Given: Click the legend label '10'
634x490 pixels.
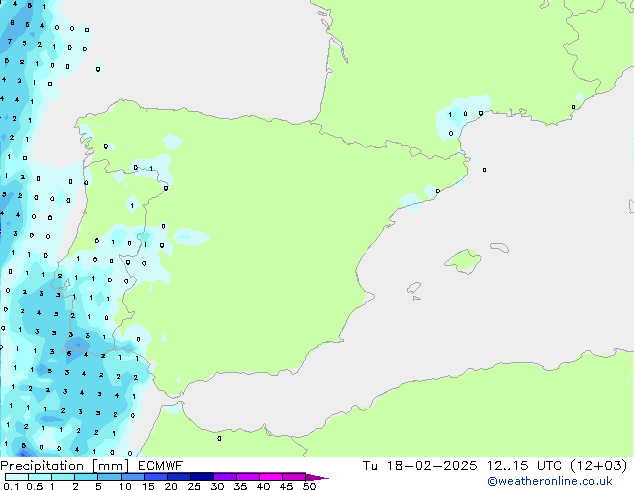Looking at the screenshot, I should click(125, 486).
